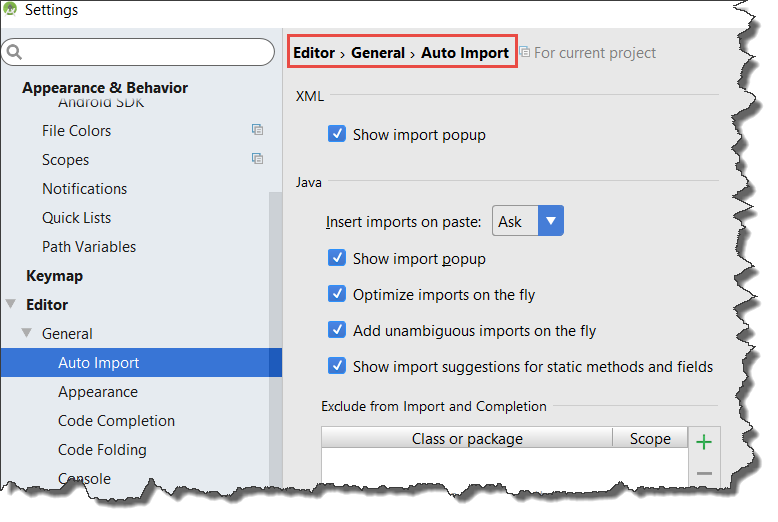Click the Scope column header
Screen dimensions: 778x522
[x=650, y=438]
